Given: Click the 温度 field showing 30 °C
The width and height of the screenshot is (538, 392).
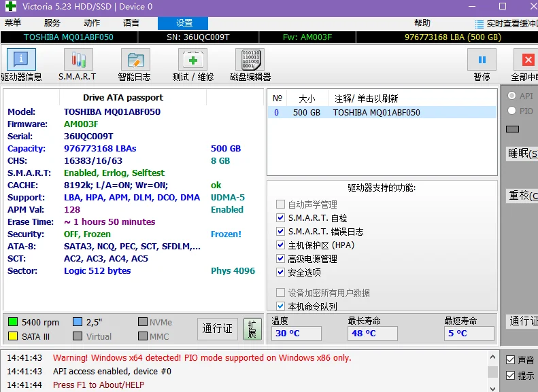Looking at the screenshot, I should point(297,333).
